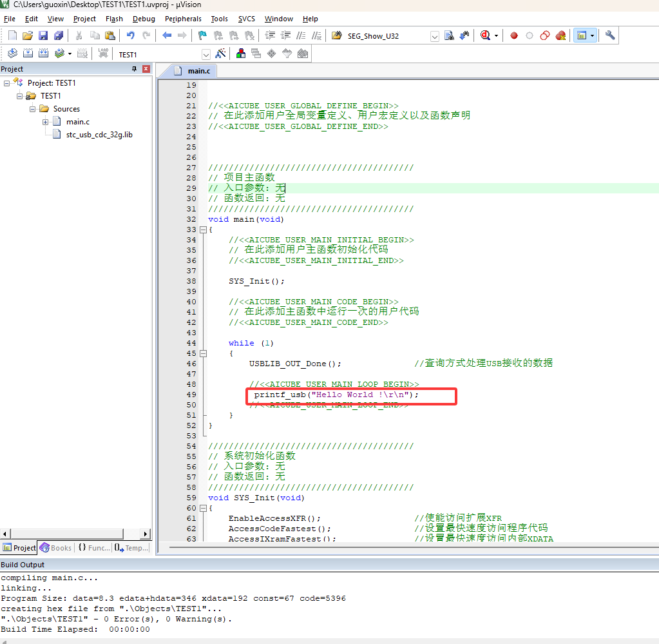Kill all breakpoints with the red X icon
Image resolution: width=659 pixels, height=644 pixels.
tap(560, 35)
